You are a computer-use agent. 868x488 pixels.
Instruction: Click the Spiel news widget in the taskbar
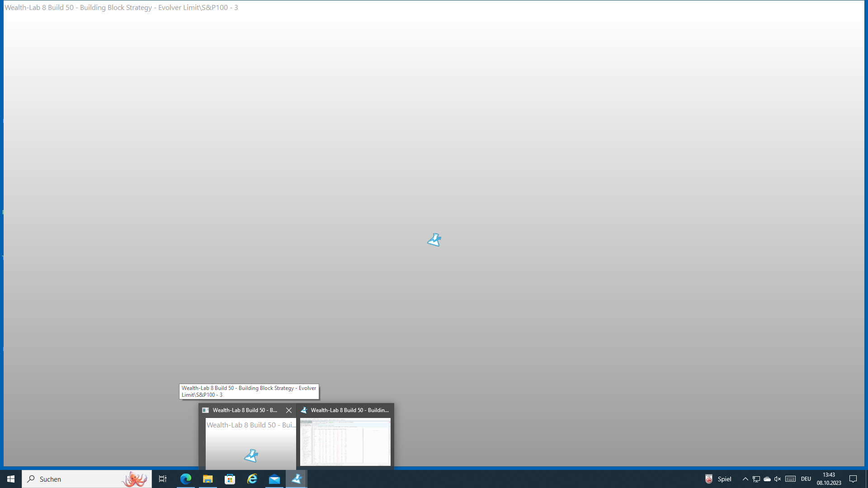point(718,479)
